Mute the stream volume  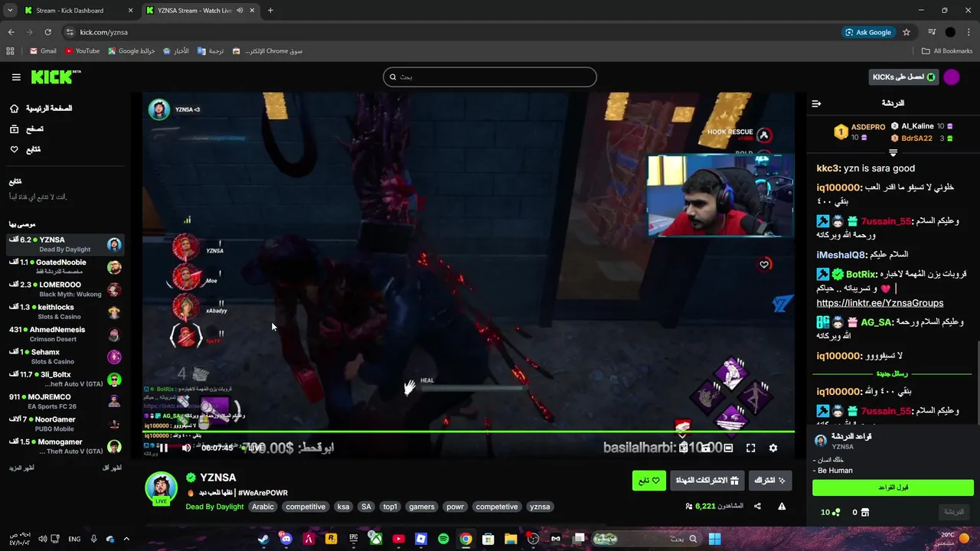tap(186, 448)
